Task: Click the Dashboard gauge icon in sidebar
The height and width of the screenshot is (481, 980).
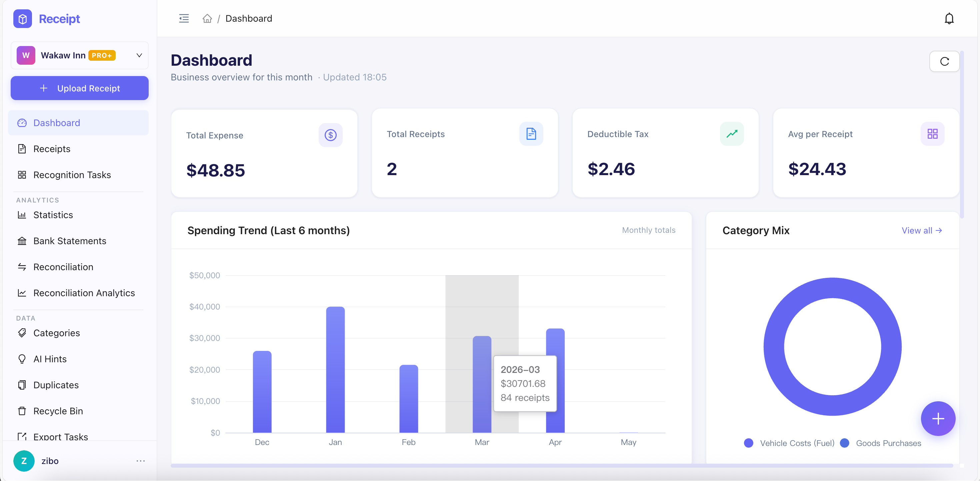Action: tap(22, 123)
